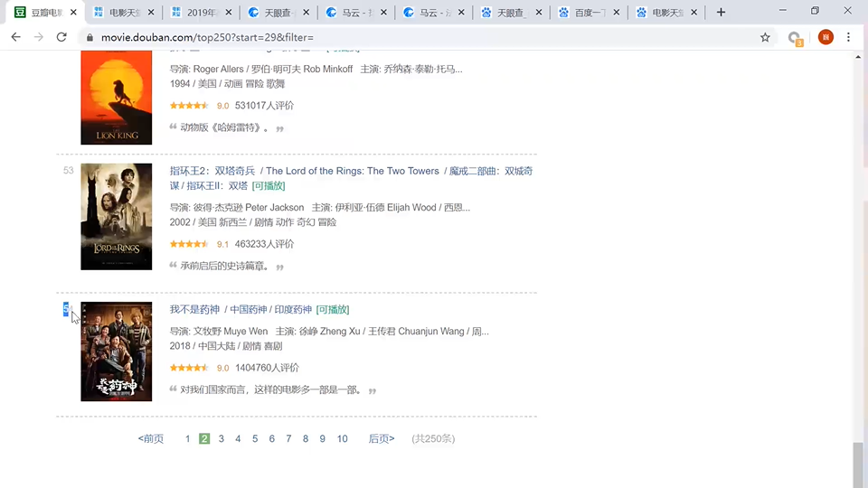Click 可播放 tag next to 我不是药神
The image size is (868, 488).
[x=332, y=309]
